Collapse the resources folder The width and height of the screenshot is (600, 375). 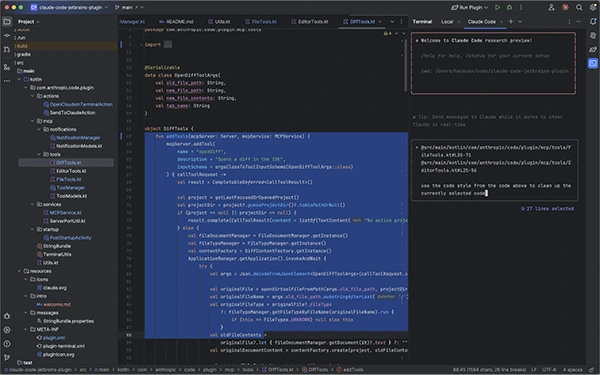click(19, 271)
